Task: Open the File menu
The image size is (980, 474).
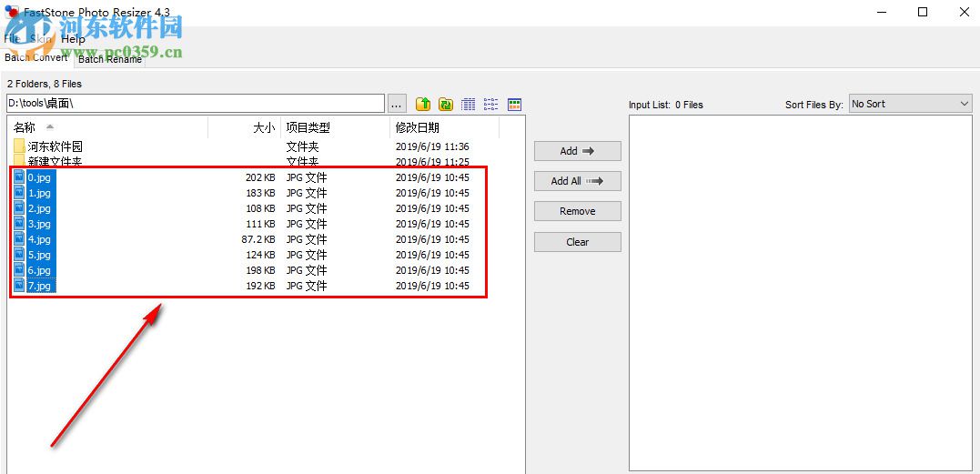Action: [x=12, y=39]
